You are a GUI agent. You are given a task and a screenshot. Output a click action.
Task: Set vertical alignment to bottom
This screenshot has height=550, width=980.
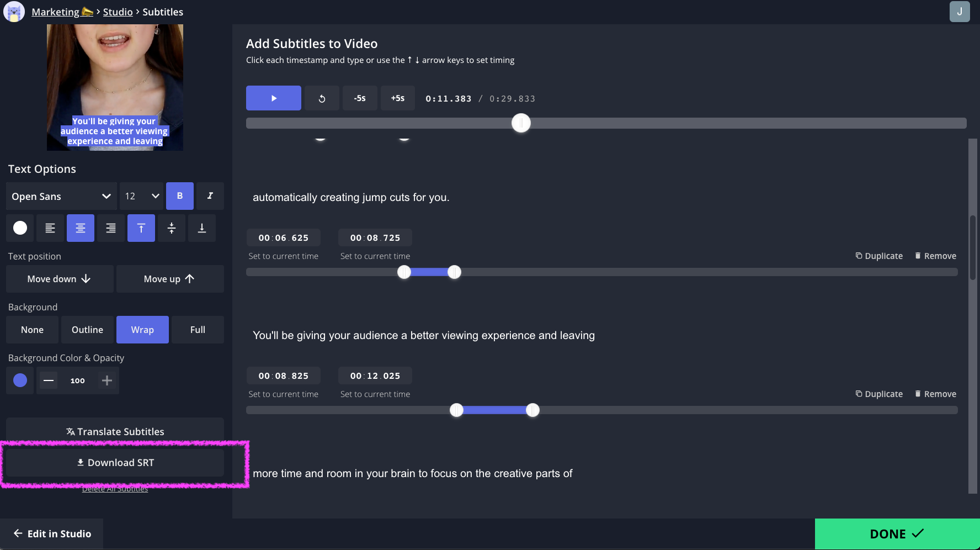(x=202, y=228)
